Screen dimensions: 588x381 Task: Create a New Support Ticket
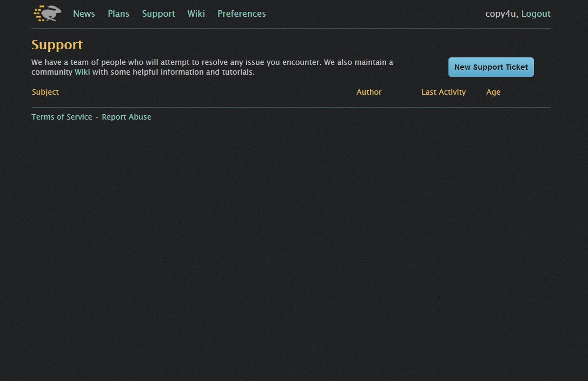(491, 67)
